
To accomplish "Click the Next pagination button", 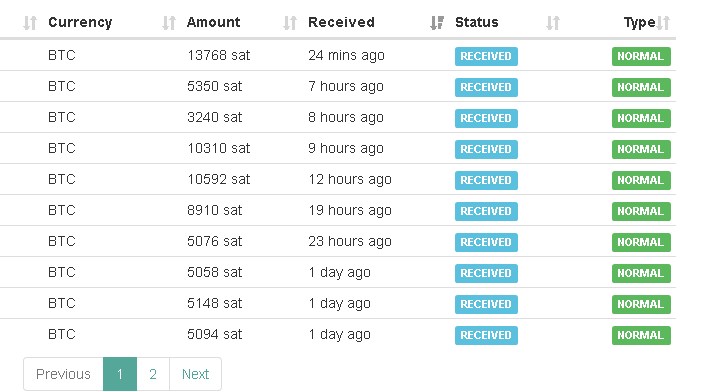I will 195,374.
